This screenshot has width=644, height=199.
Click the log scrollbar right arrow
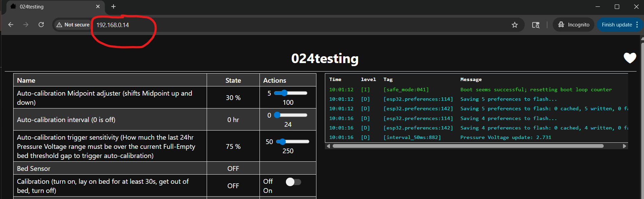(624, 146)
